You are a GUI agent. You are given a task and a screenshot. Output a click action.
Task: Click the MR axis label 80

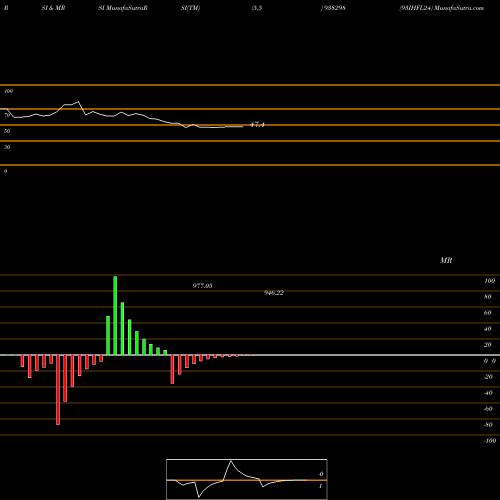pos(488,297)
